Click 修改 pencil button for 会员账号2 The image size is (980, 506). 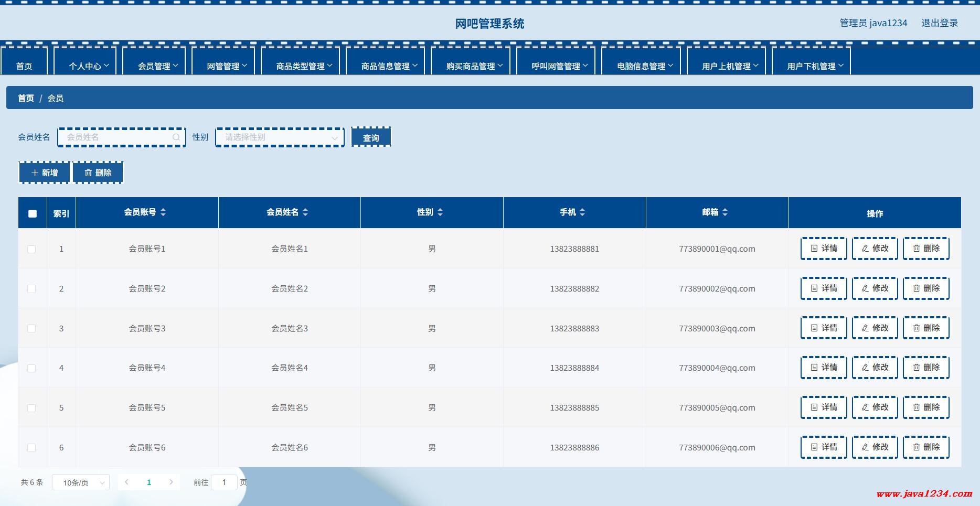point(875,288)
